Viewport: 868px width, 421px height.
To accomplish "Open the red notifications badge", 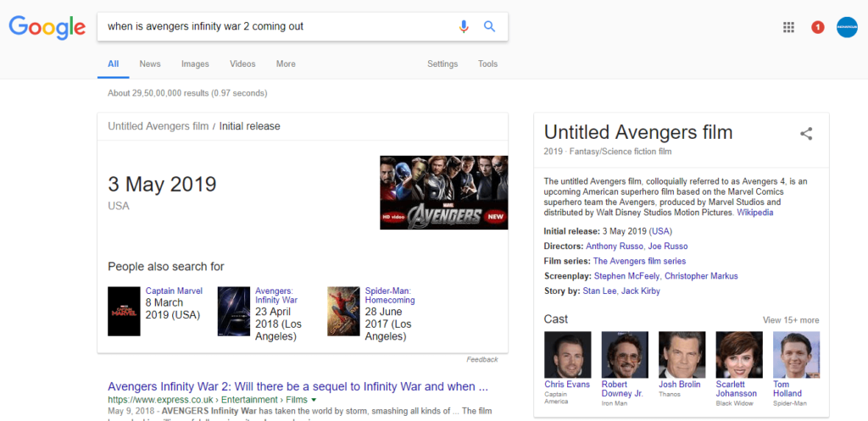I will point(818,27).
